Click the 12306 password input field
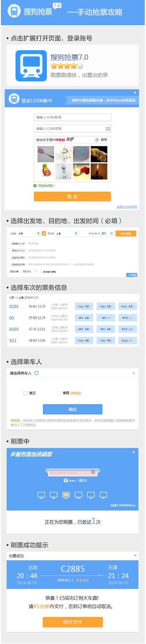 click(73, 129)
